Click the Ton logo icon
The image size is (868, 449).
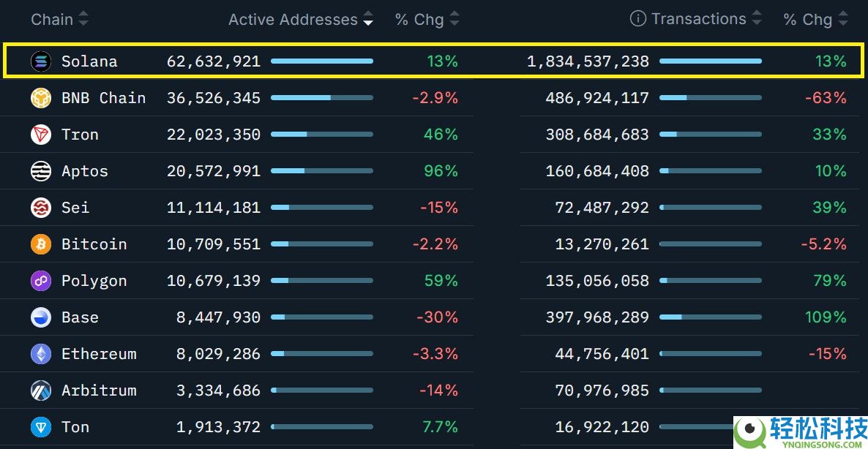[x=41, y=427]
